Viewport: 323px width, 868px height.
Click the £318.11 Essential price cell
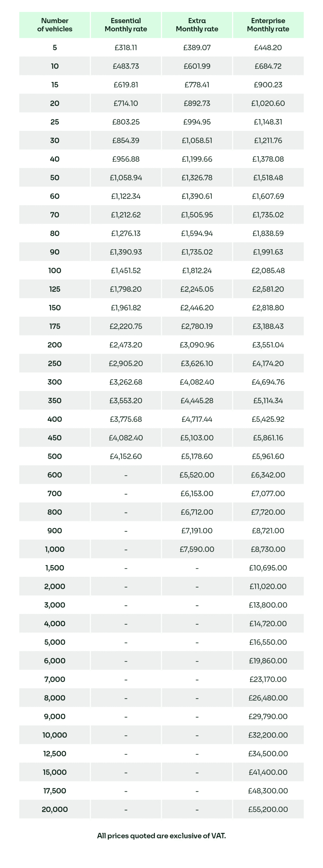pos(126,47)
